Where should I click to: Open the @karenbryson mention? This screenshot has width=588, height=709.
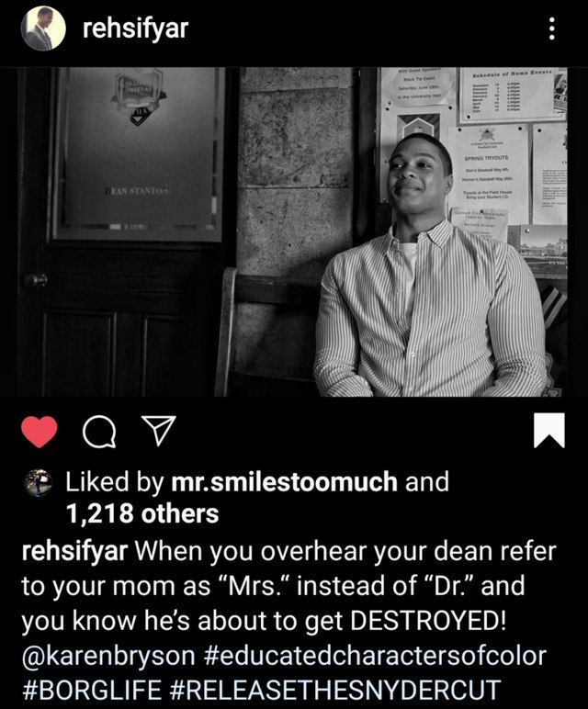click(108, 655)
